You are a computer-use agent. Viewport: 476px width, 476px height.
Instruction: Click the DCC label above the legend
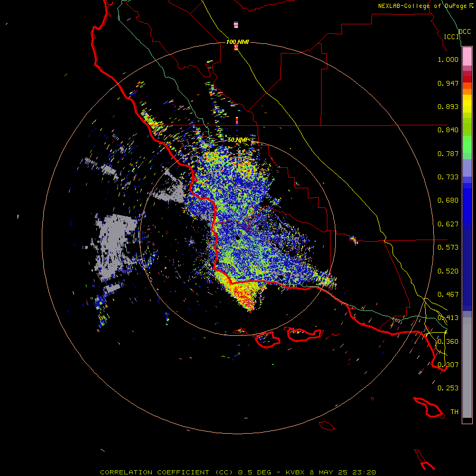click(x=464, y=32)
